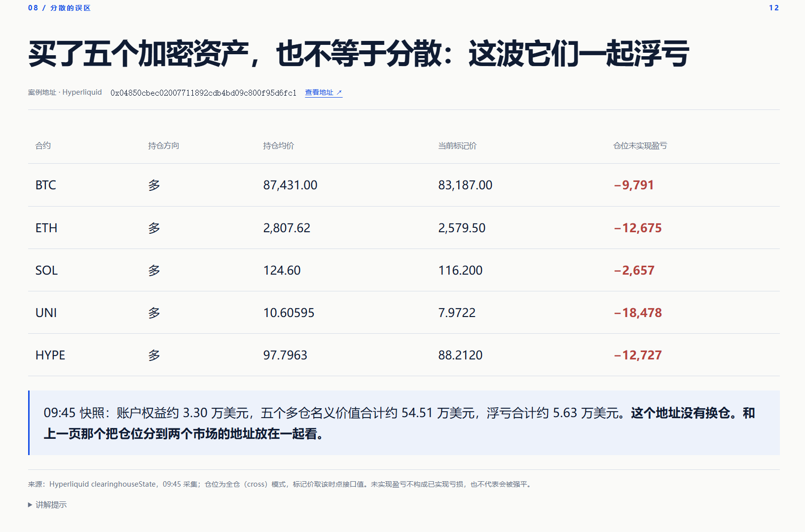Select the BTC contract cell
The height and width of the screenshot is (532, 805).
tap(46, 185)
